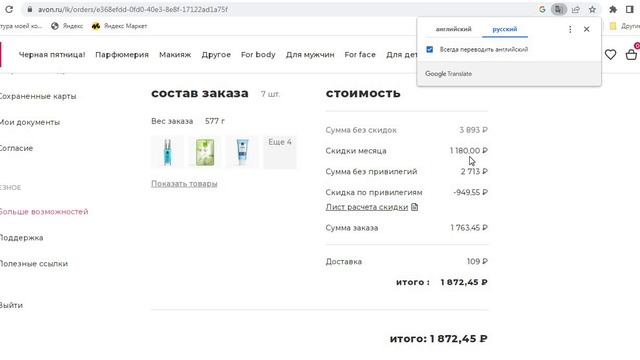Go to Сохраненные карты in sidebar
This screenshot has width=640, height=360.
(x=38, y=96)
